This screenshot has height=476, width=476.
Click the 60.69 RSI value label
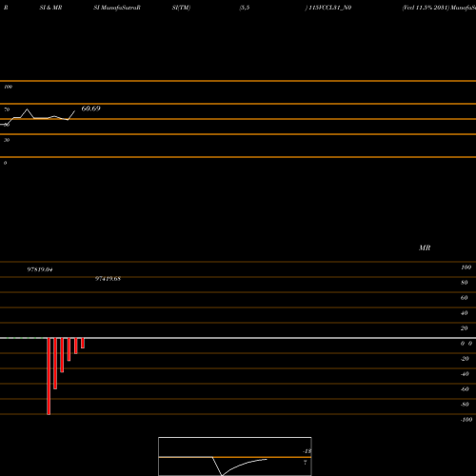[90, 109]
